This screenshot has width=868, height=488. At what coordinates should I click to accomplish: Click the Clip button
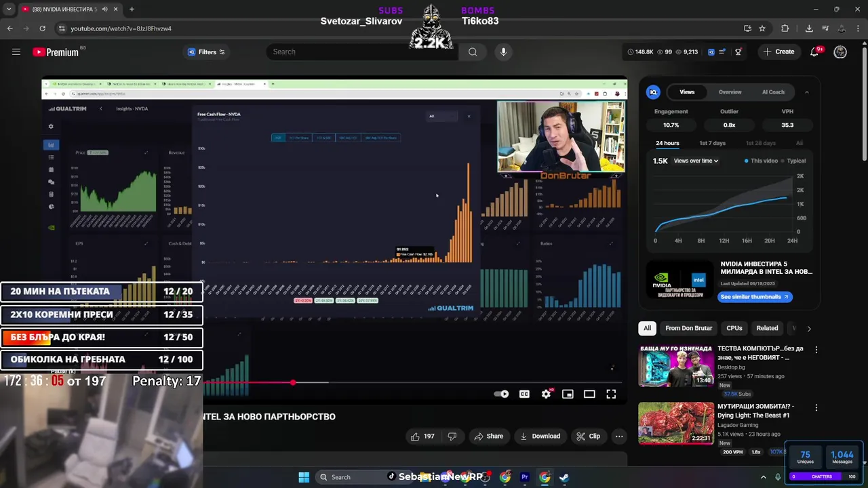pyautogui.click(x=588, y=436)
